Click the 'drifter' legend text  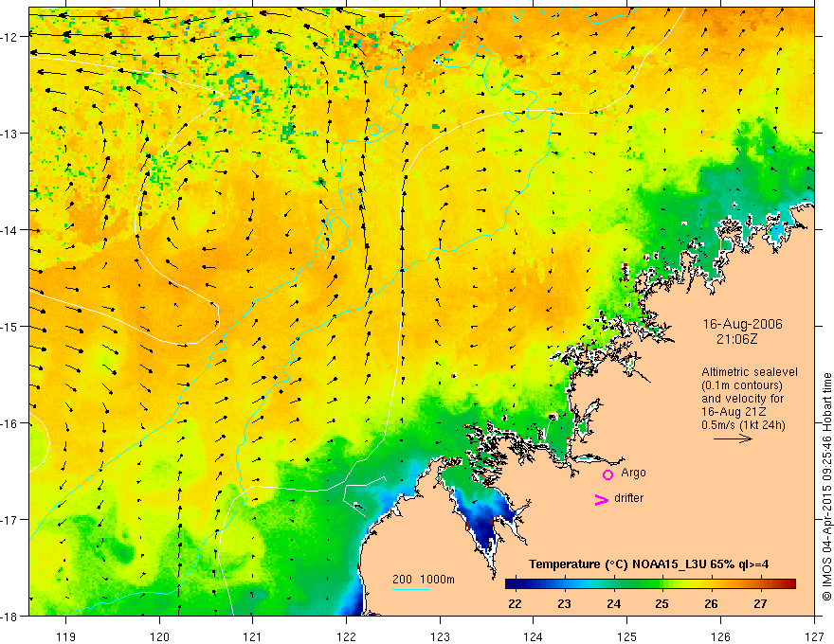tap(628, 498)
